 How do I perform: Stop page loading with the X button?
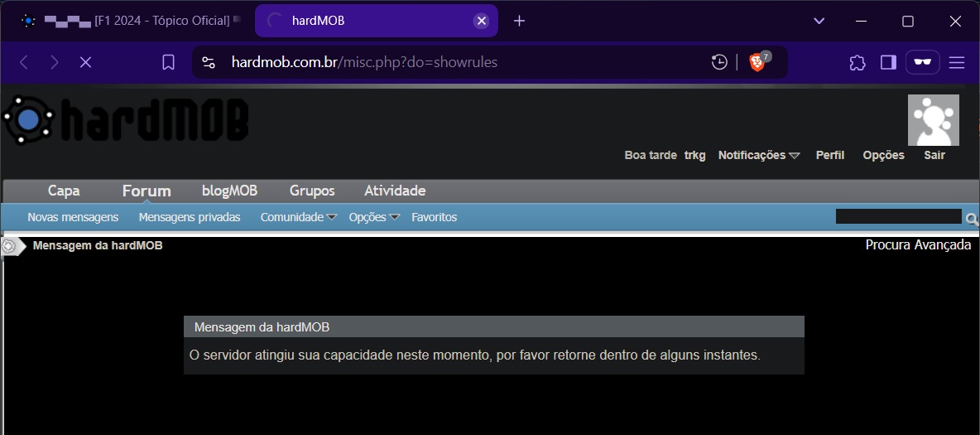click(x=85, y=62)
